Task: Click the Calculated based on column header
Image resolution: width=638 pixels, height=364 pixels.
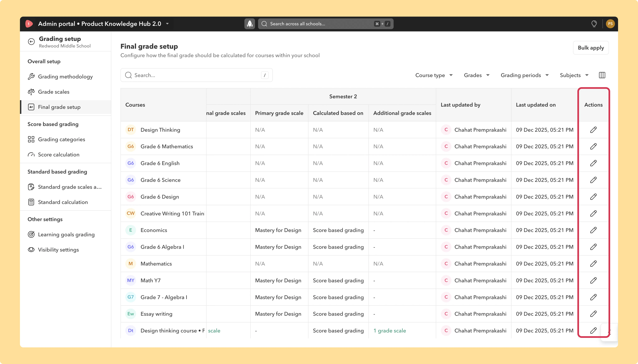Action: 338,113
